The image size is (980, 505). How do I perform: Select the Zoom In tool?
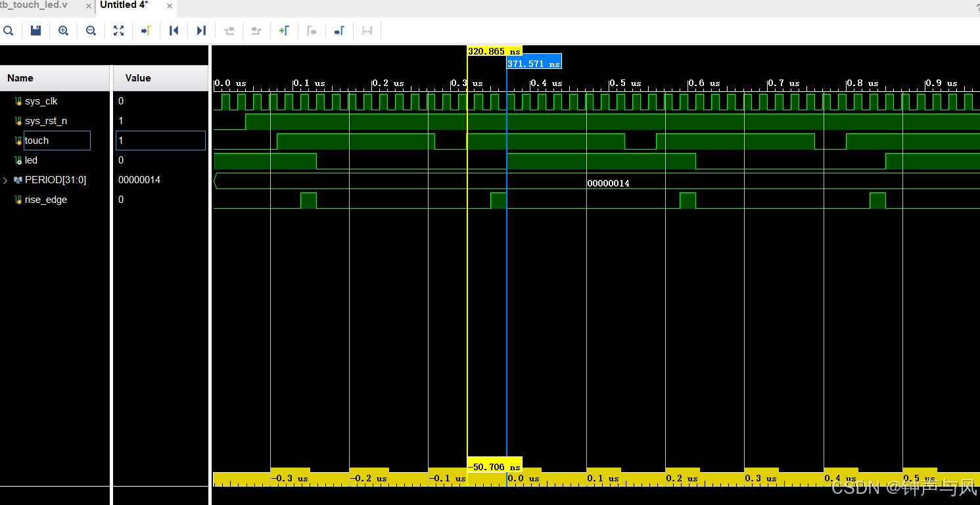pyautogui.click(x=63, y=30)
